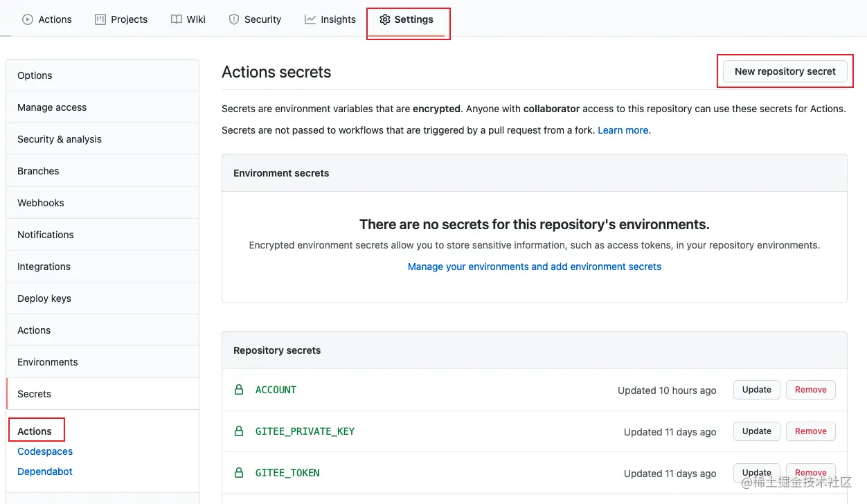Open Manage your environments link
This screenshot has width=867, height=504.
pos(534,267)
